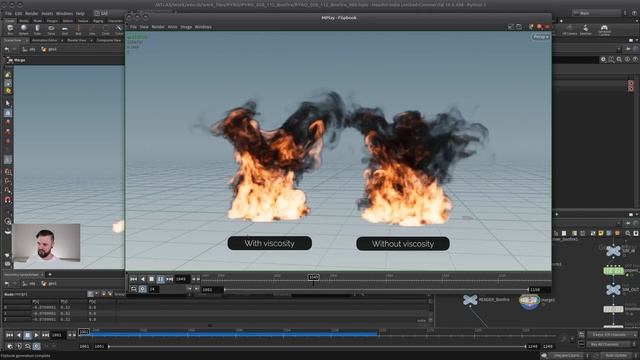Click Houdini jump to last frame button

point(45,335)
